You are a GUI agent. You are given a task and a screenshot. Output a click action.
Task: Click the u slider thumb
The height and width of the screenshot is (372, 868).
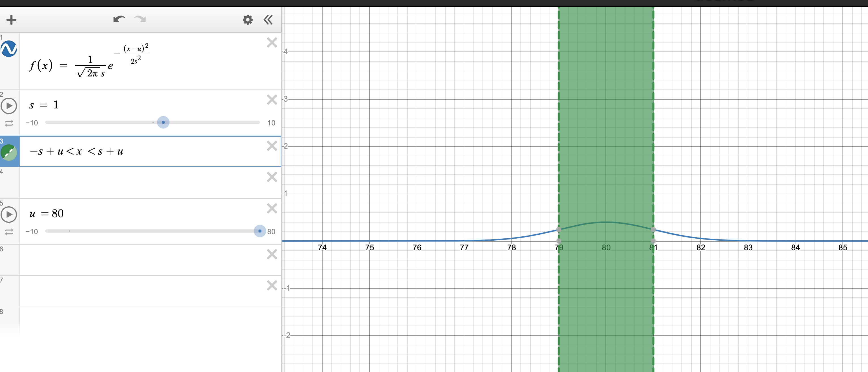pyautogui.click(x=260, y=231)
